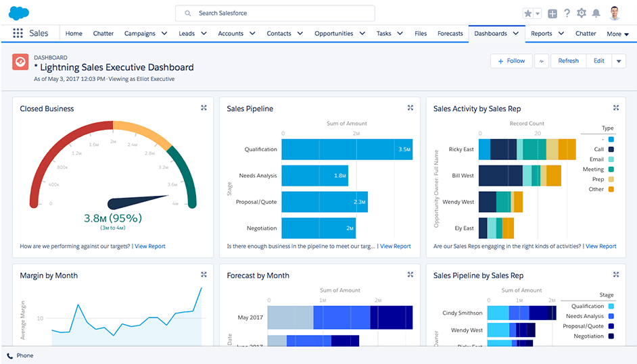Open the Help question mark icon
Viewport: 637px width, 364px height.
(567, 14)
